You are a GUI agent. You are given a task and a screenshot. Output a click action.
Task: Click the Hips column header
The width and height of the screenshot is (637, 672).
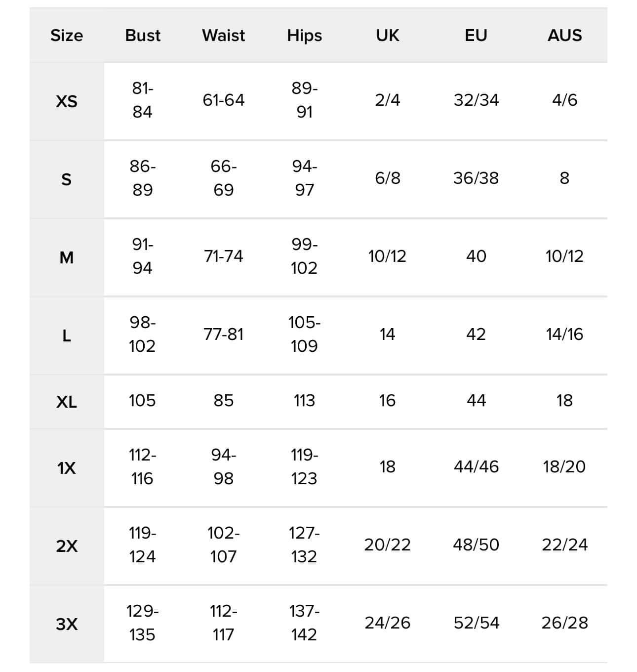pos(304,36)
